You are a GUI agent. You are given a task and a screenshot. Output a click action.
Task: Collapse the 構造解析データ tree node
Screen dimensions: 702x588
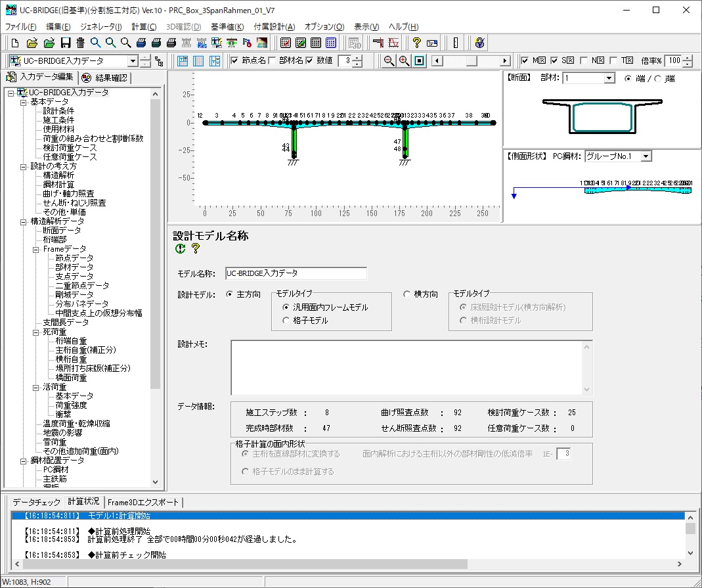pyautogui.click(x=23, y=221)
